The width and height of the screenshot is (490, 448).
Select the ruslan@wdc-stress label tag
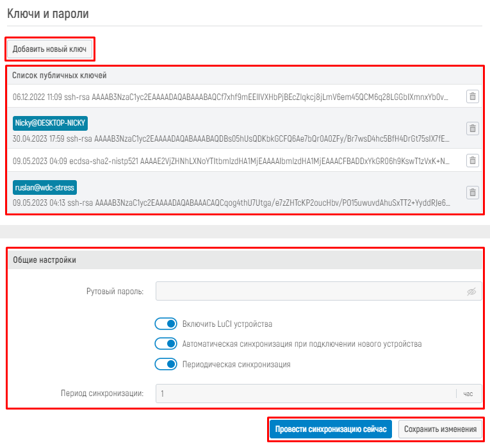pyautogui.click(x=45, y=187)
